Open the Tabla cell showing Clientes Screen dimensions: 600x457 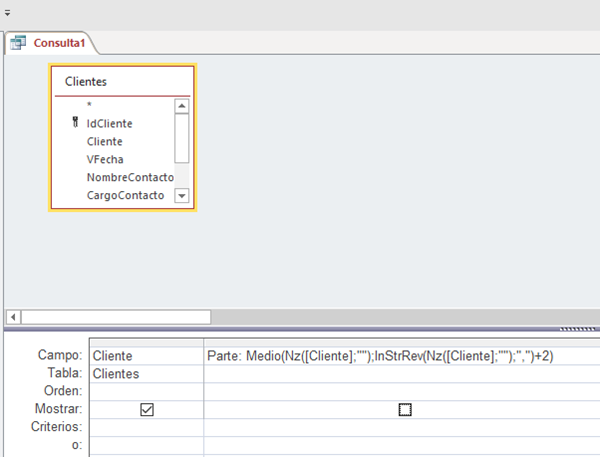(146, 373)
